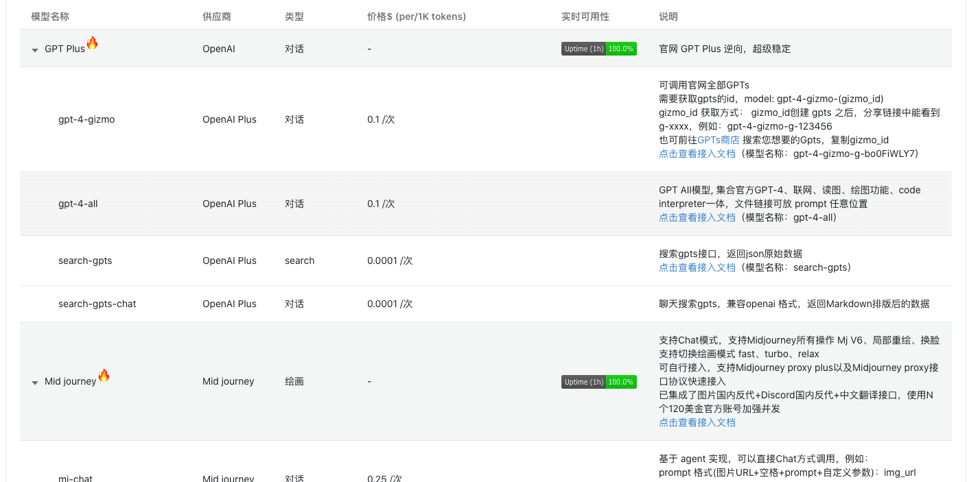The height and width of the screenshot is (482, 980).
Task: Click the 说明 column header
Action: coord(668,16)
